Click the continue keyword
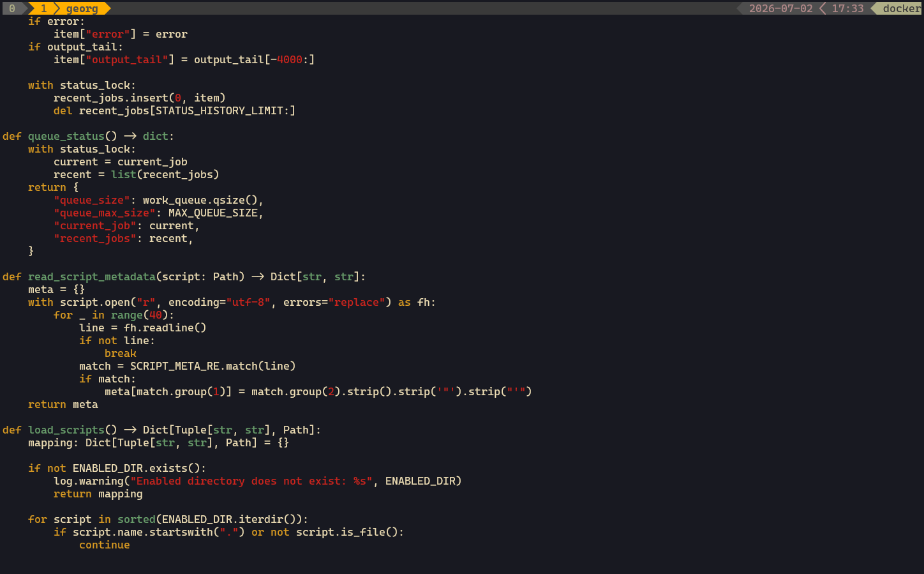The height and width of the screenshot is (574, 924). tap(105, 545)
